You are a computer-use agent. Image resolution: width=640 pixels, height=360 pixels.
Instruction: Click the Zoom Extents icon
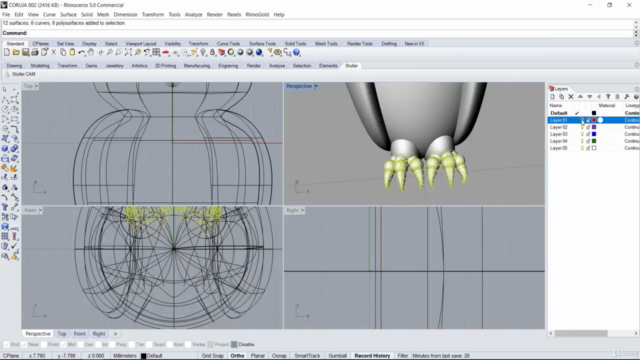pyautogui.click(x=128, y=52)
